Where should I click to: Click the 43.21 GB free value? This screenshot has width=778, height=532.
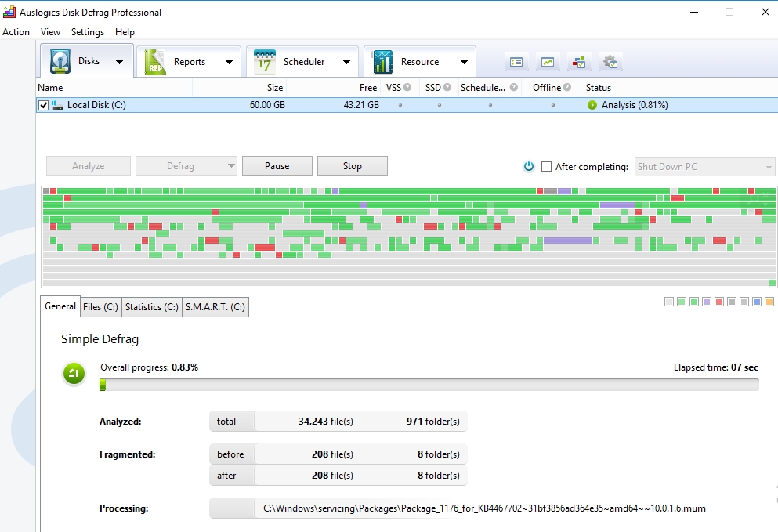(361, 105)
